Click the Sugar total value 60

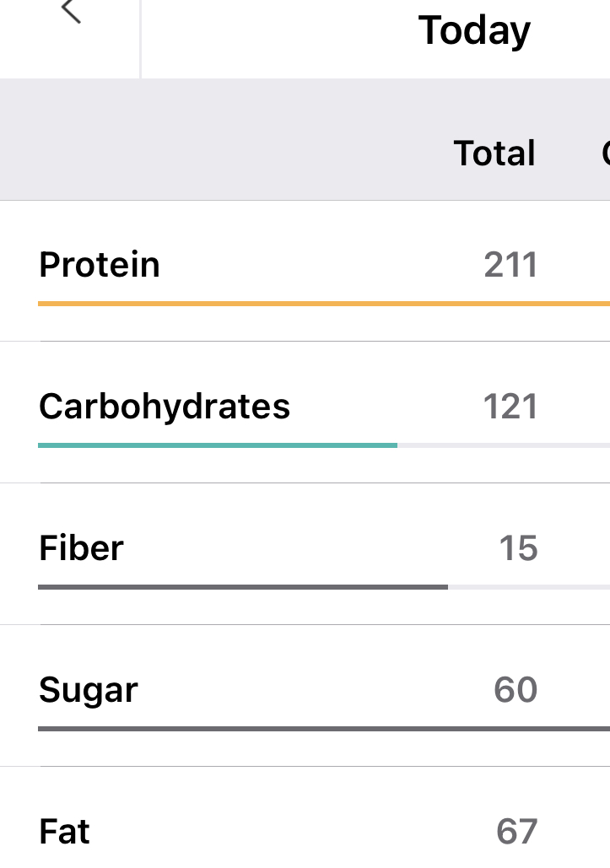point(516,690)
